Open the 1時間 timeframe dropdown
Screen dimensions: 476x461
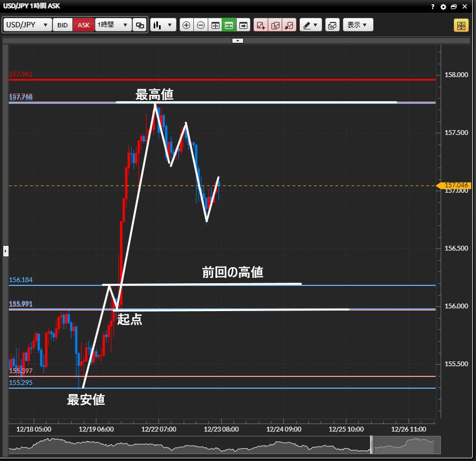(x=113, y=25)
